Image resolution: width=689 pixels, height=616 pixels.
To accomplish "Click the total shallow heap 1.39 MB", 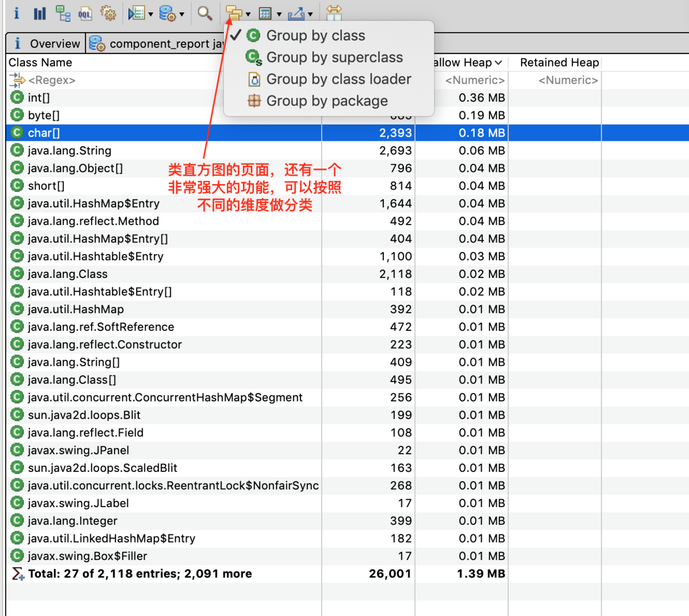I will pos(481,574).
